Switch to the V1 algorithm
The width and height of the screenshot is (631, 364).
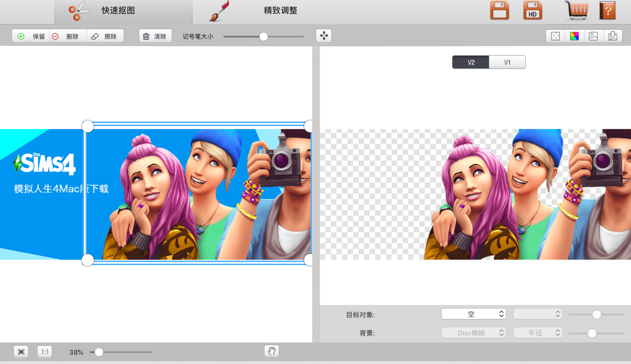(x=507, y=62)
